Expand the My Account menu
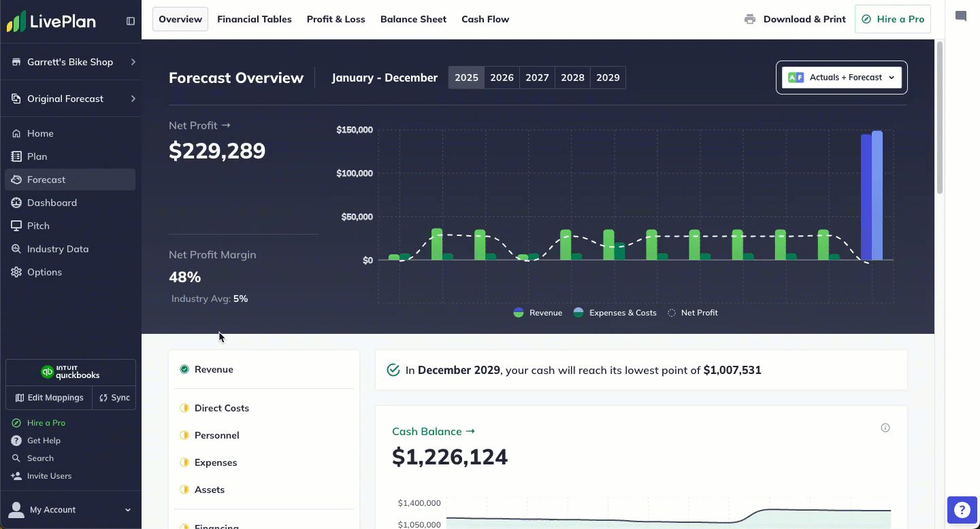This screenshot has width=980, height=529. pyautogui.click(x=71, y=509)
